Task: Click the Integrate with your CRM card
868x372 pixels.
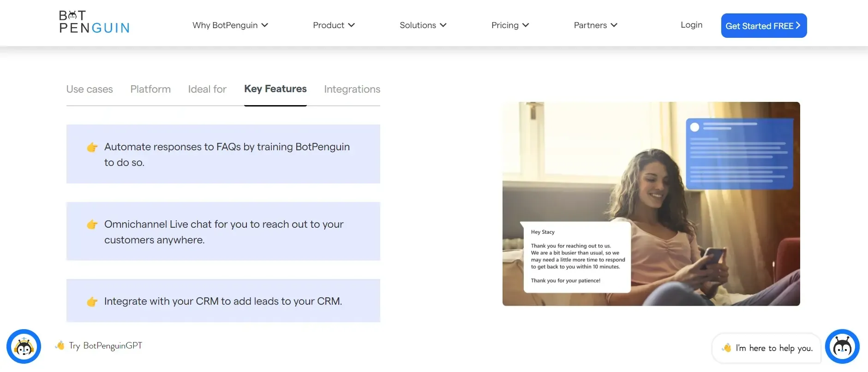Action: click(223, 301)
